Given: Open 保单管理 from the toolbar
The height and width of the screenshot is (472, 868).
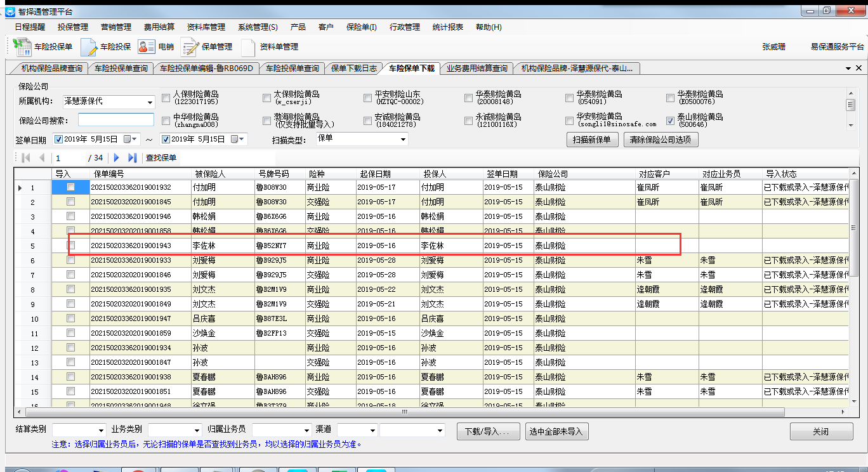Looking at the screenshot, I should tap(190, 47).
